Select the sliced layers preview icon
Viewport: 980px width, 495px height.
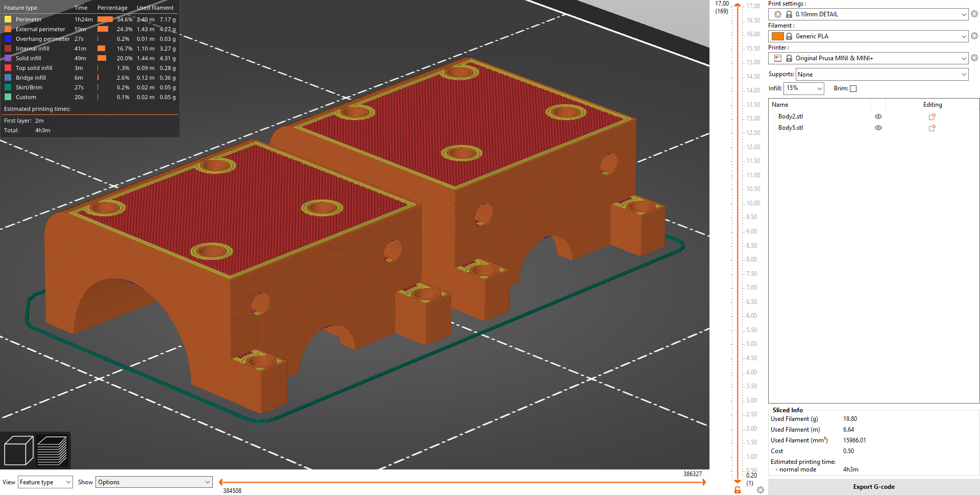pyautogui.click(x=53, y=450)
